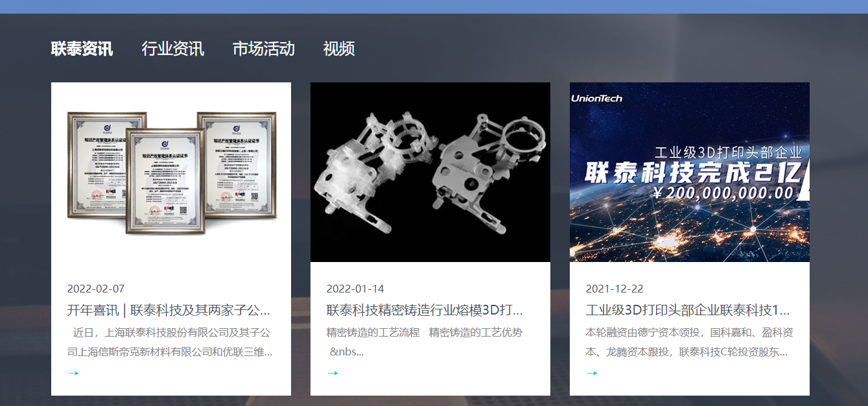Open the certificates thumbnail in 2022-02-07 card

click(171, 172)
